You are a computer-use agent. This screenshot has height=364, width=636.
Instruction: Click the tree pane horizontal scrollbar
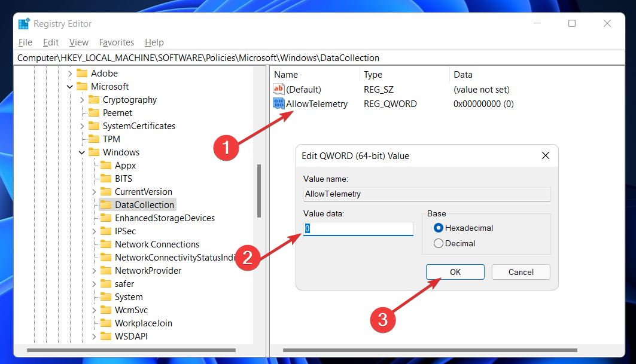131,350
